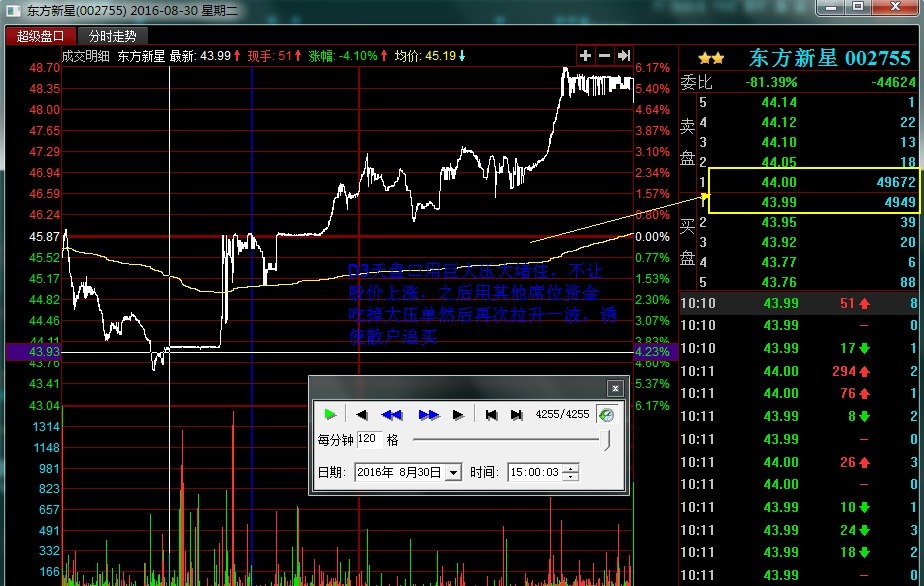Zoom in chart with plus button
This screenshot has height=586, width=924.
click(586, 55)
